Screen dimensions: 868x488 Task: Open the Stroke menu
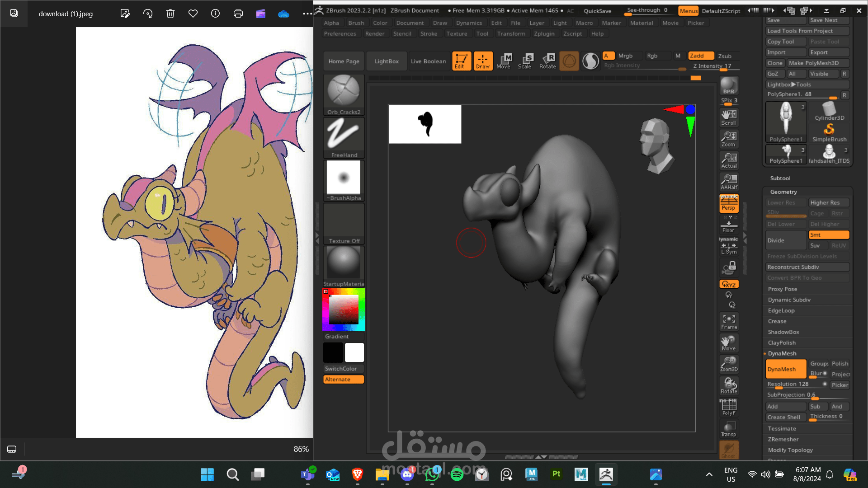429,33
